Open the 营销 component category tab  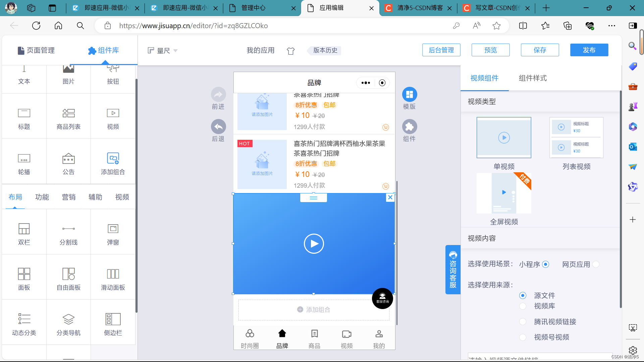[x=68, y=197]
